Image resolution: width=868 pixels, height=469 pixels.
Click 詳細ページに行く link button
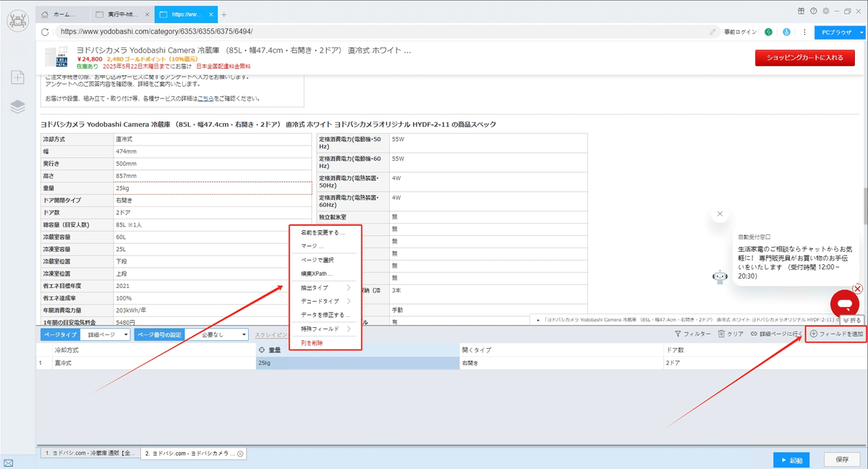[775, 334]
